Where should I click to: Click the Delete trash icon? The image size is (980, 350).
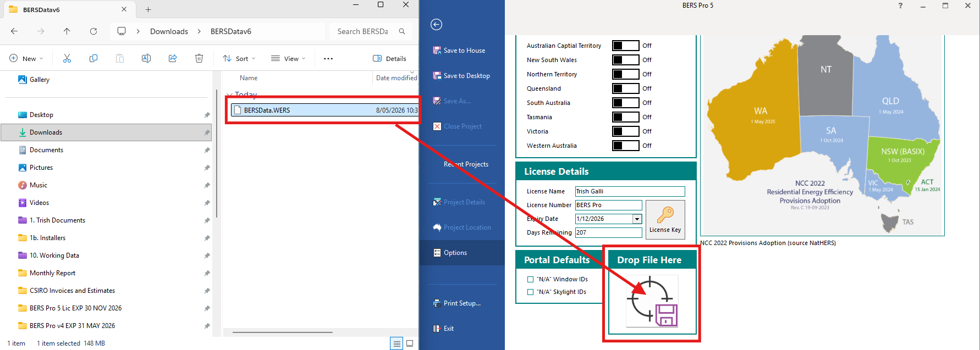click(199, 58)
